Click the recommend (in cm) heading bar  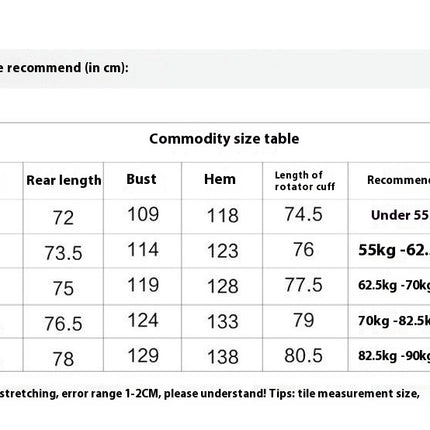215,69
